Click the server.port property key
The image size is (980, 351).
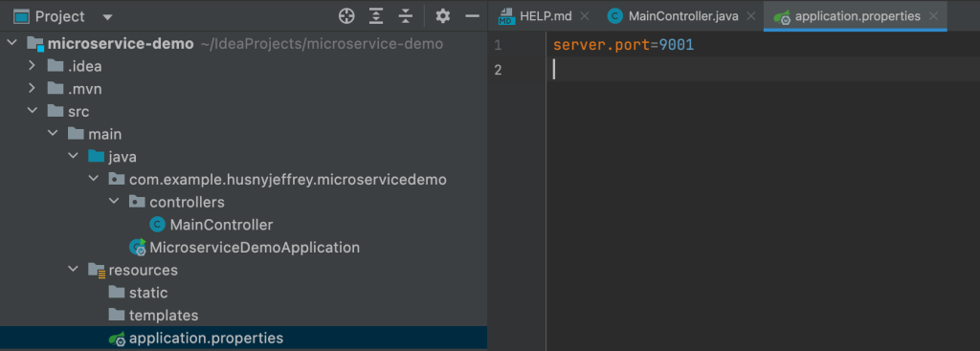602,46
